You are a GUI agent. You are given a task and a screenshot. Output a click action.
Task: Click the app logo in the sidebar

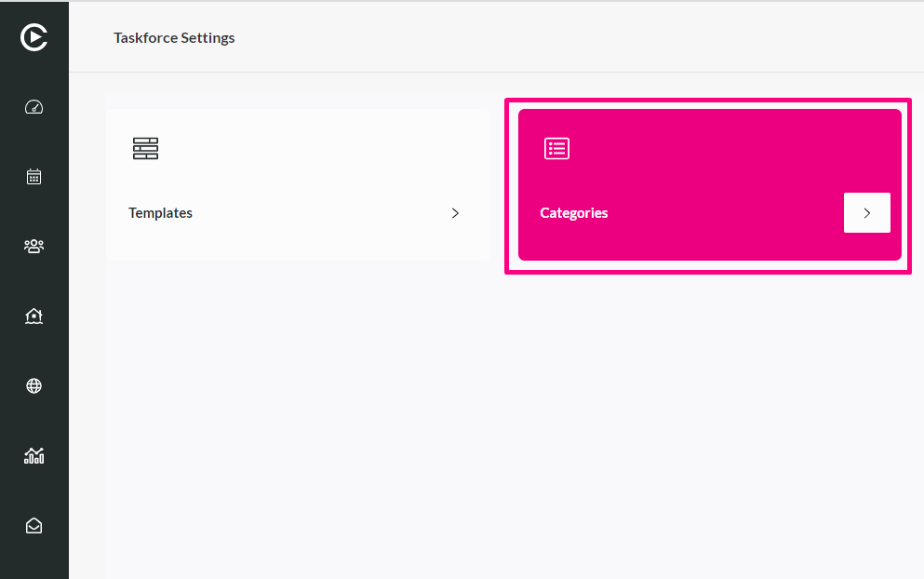(33, 37)
